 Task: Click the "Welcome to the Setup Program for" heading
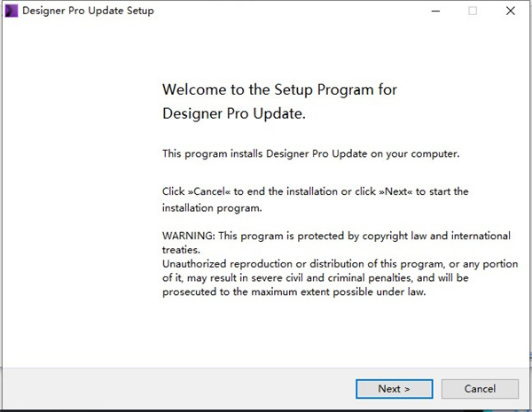tap(279, 89)
